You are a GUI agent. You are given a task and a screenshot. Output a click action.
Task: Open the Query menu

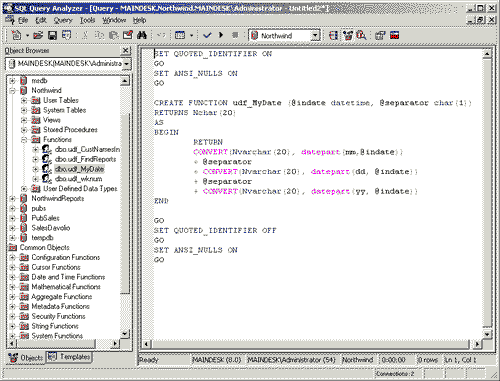pyautogui.click(x=63, y=20)
